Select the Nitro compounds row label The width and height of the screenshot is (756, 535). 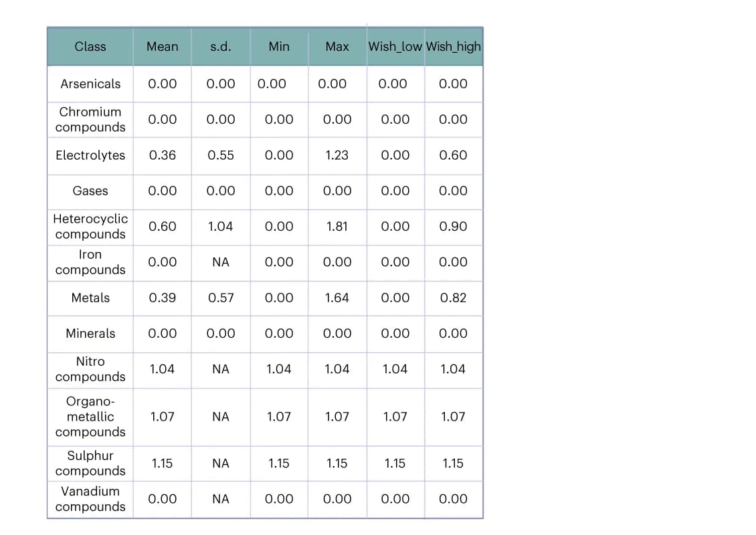(x=90, y=369)
